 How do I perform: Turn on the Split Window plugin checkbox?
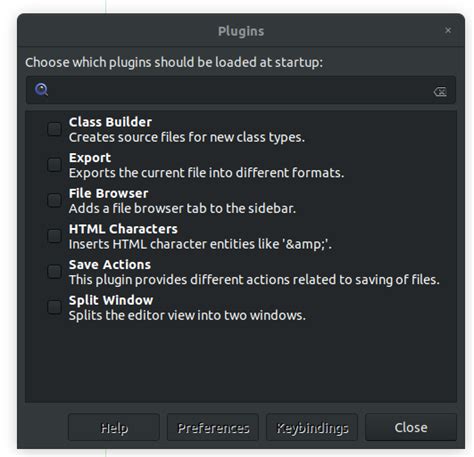54,307
